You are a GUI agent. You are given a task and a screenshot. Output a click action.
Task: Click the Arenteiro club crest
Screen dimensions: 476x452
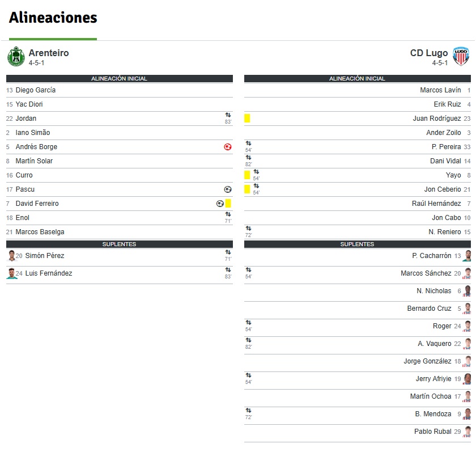coord(16,56)
